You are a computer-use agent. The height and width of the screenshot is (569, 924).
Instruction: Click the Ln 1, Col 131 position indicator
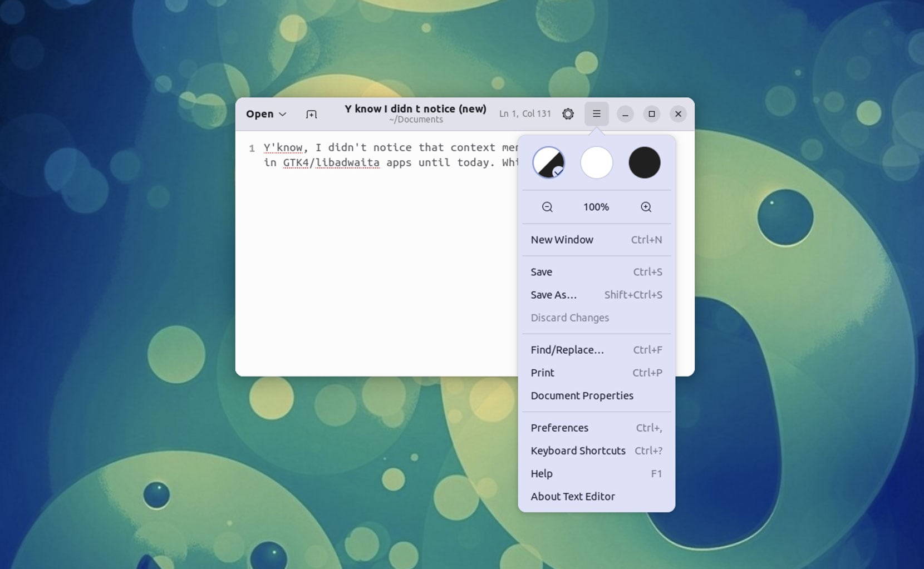coord(524,113)
